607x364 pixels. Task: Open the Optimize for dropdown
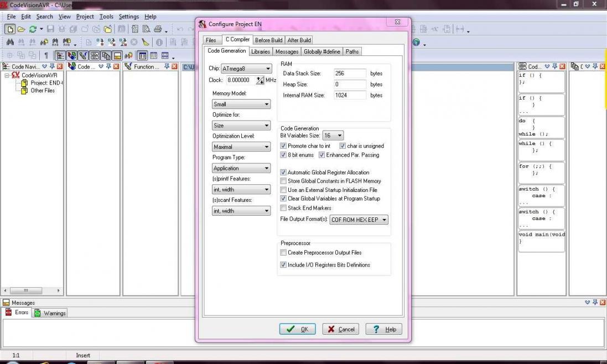point(241,126)
